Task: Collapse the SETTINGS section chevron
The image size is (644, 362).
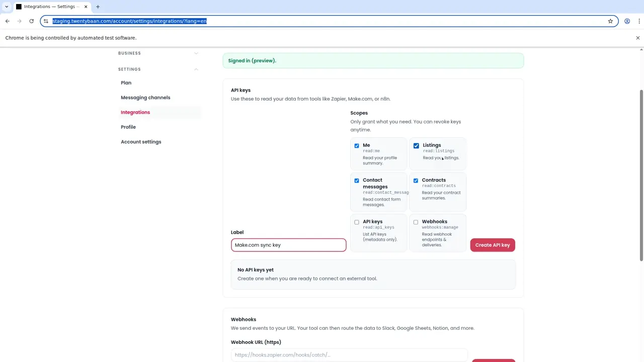Action: pyautogui.click(x=196, y=69)
